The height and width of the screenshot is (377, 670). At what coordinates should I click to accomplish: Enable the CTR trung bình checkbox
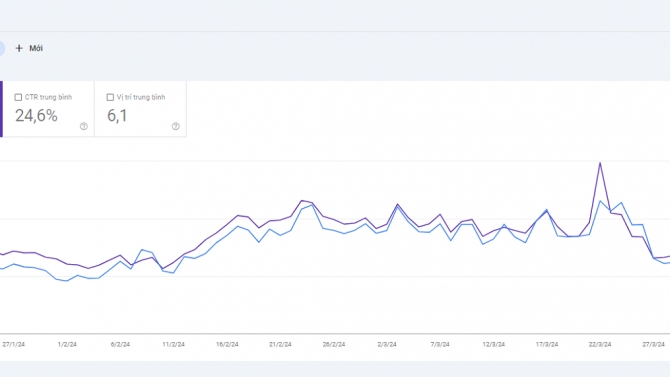coord(18,97)
